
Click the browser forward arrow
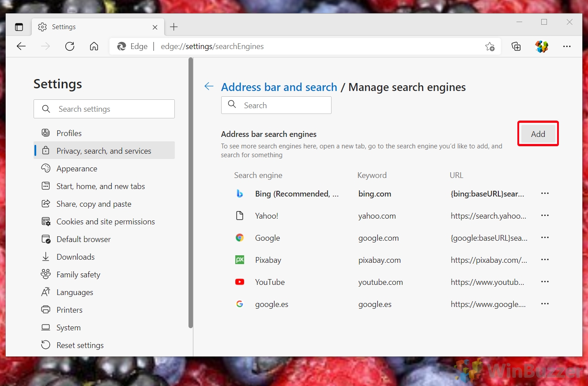tap(45, 46)
